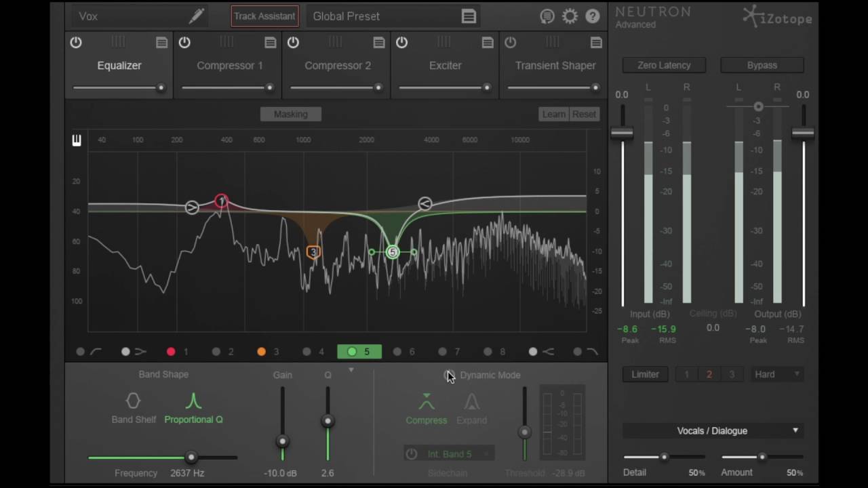Toggle the Exciter power button

pyautogui.click(x=401, y=42)
